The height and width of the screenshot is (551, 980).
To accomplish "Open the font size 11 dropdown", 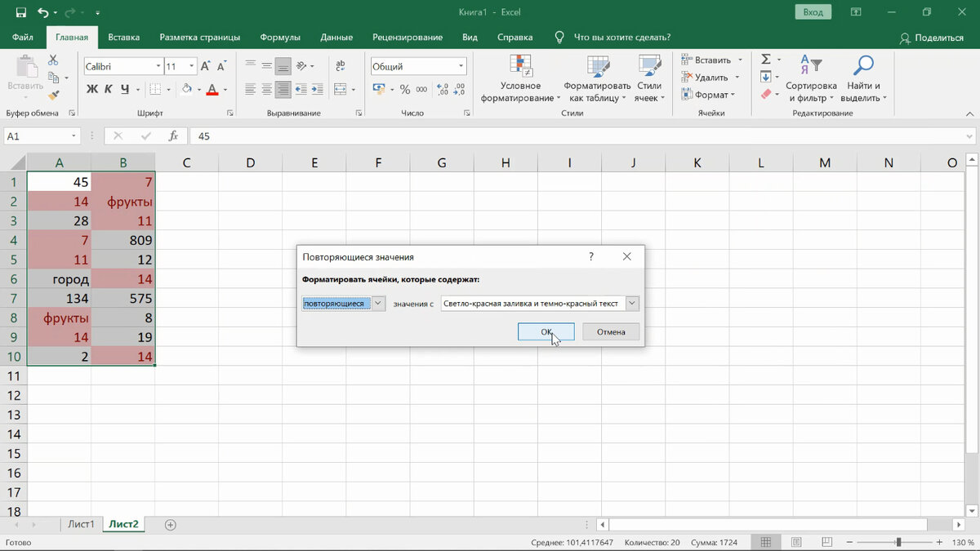I will pos(193,66).
